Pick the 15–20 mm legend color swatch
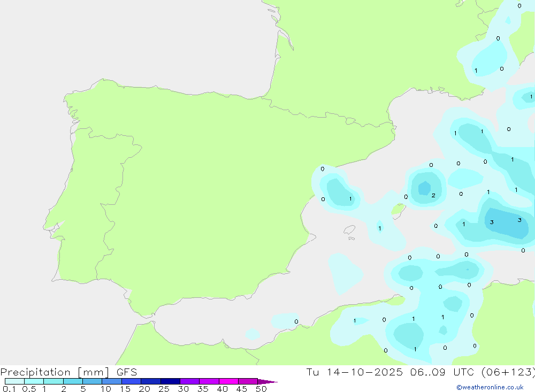Viewport: 535px width, 392px height. (131, 381)
